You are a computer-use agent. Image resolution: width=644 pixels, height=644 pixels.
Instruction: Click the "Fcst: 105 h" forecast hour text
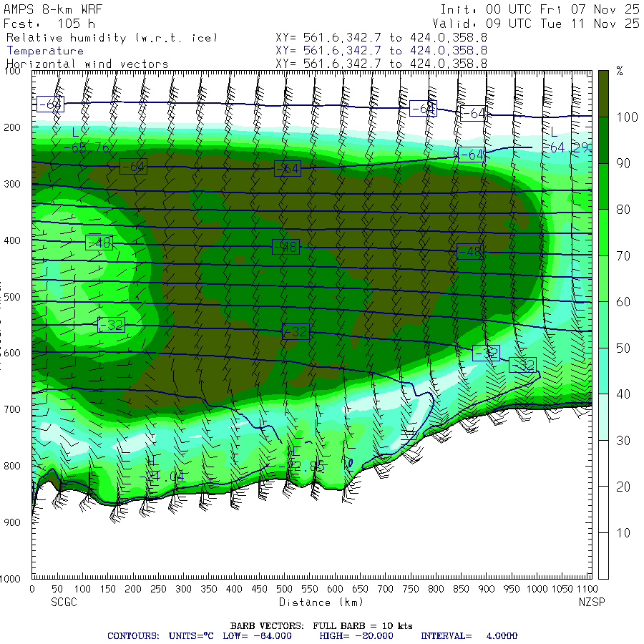[49, 24]
